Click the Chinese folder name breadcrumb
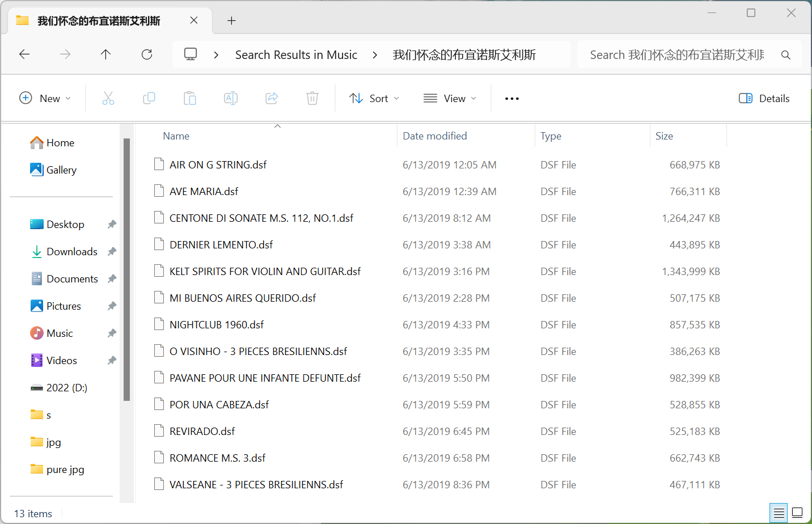812x524 pixels. click(x=464, y=55)
